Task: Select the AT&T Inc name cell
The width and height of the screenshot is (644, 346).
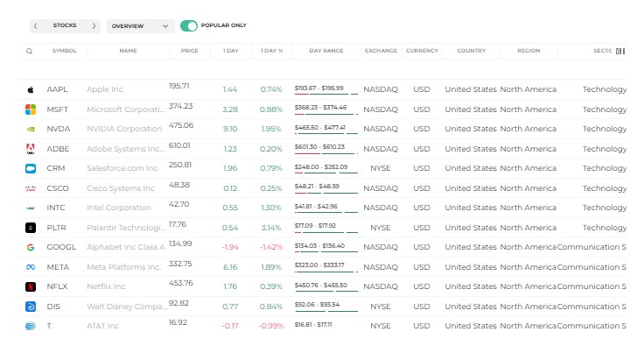Action: coord(102,326)
